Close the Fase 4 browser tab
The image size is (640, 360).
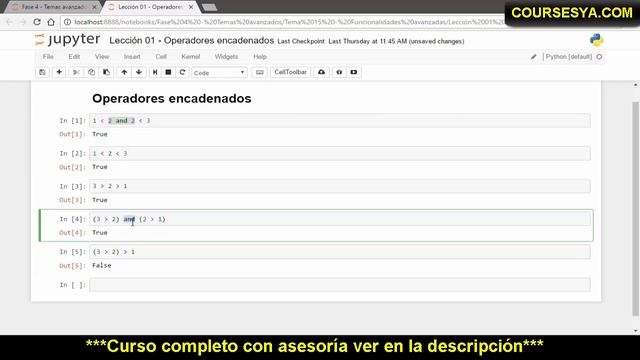pyautogui.click(x=95, y=7)
